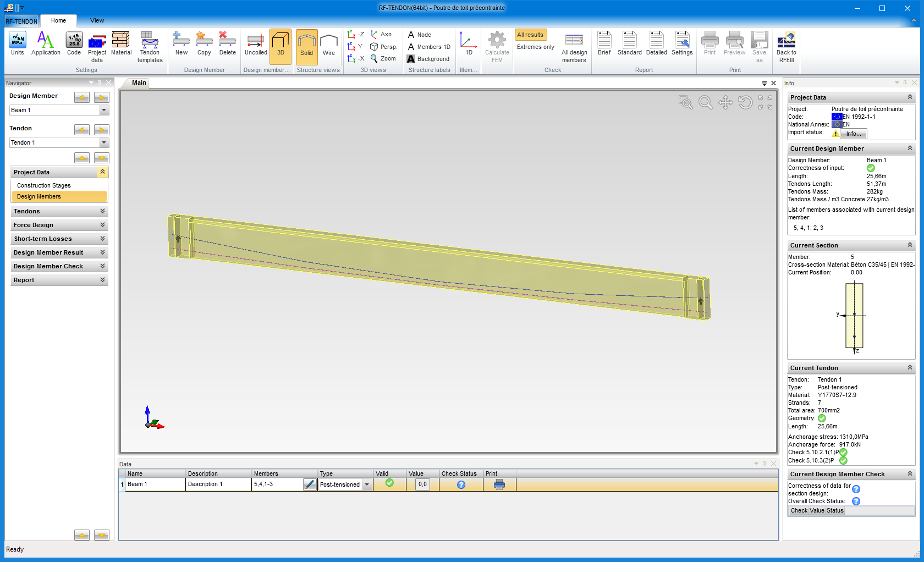Image resolution: width=924 pixels, height=562 pixels.
Task: Generate the Standard report
Action: (629, 43)
